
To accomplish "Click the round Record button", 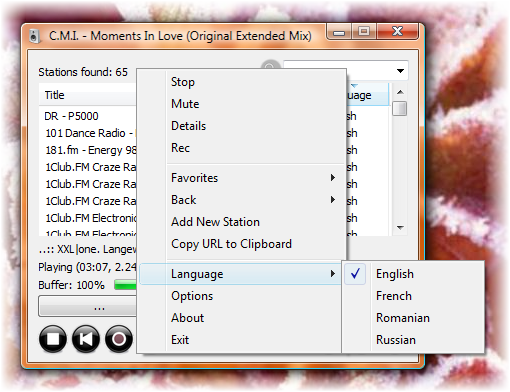I will click(119, 339).
